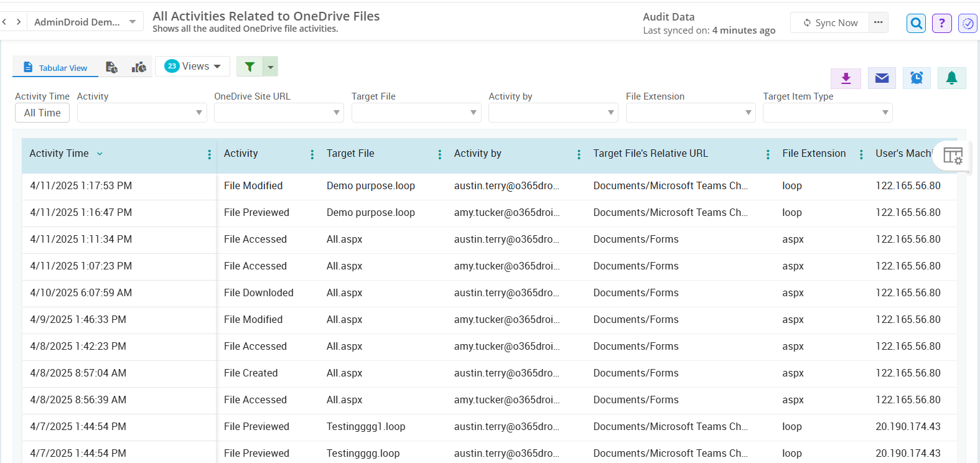Screen dimensions: 980x463
Task: Select the File Created activity cell
Action: [251, 373]
